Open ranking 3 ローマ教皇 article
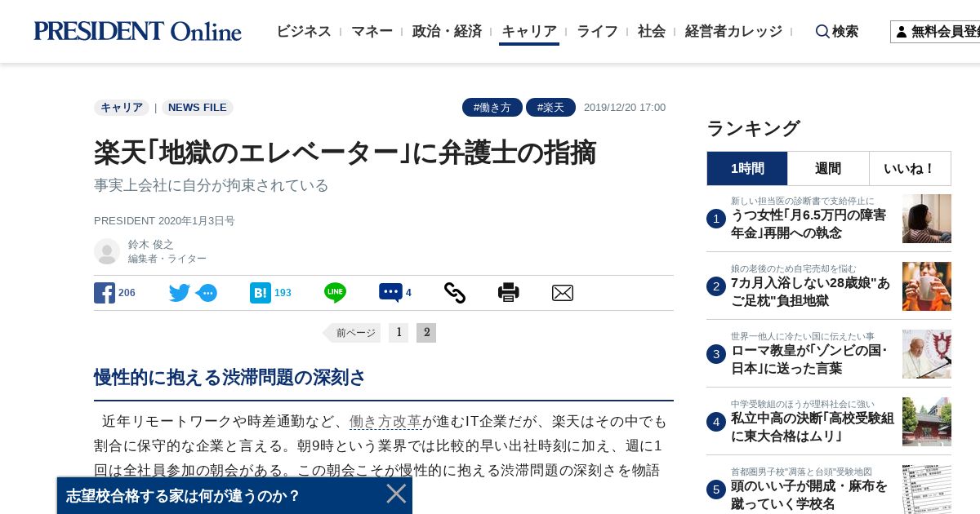The width and height of the screenshot is (980, 514). 808,360
